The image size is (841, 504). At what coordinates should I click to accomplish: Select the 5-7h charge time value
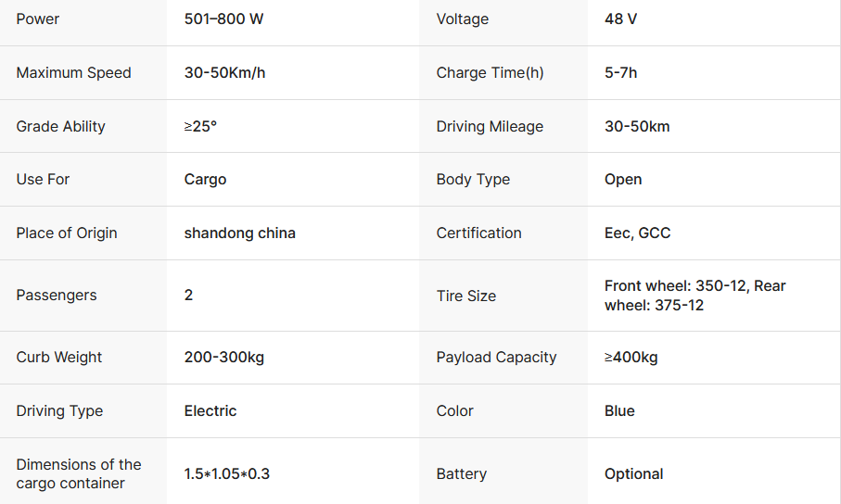(620, 73)
